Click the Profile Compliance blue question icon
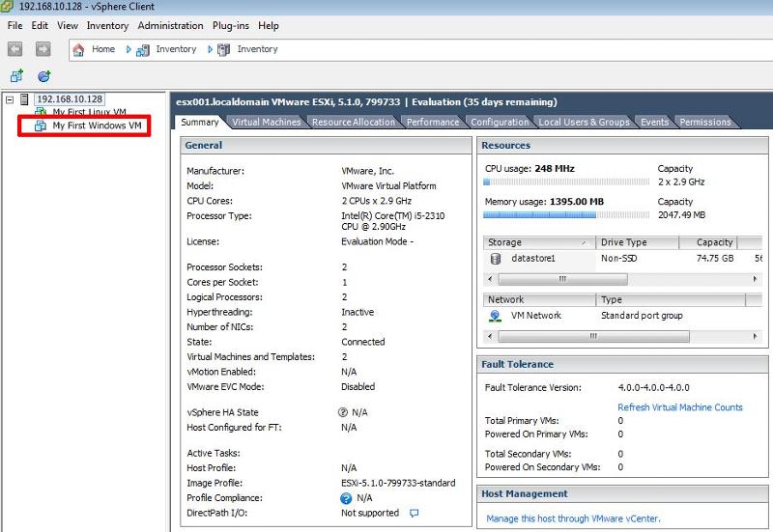 pos(346,498)
